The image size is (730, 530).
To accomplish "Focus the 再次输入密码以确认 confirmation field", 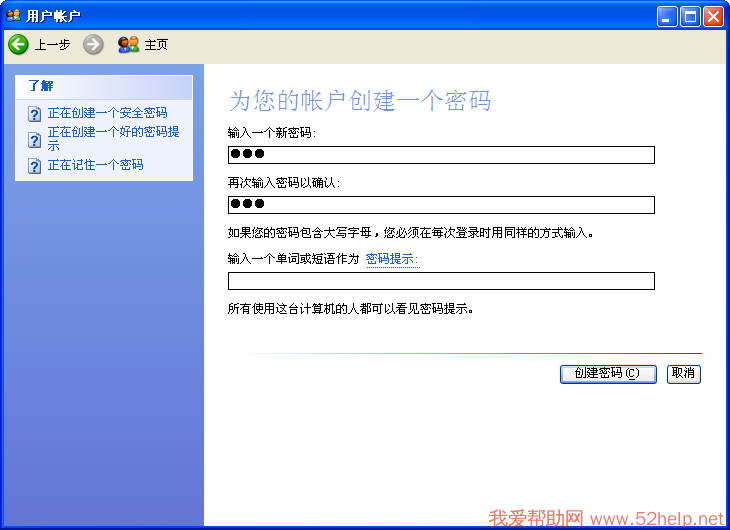I will tap(441, 205).
